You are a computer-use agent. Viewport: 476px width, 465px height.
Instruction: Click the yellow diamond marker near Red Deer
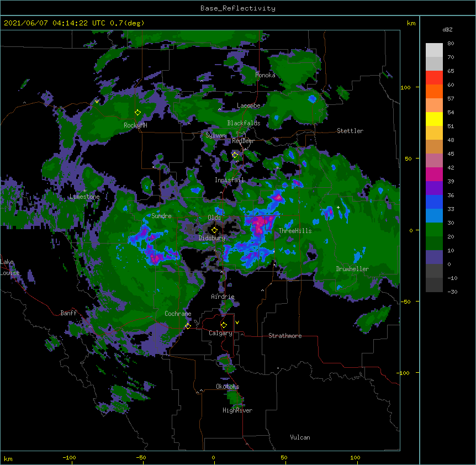point(235,155)
